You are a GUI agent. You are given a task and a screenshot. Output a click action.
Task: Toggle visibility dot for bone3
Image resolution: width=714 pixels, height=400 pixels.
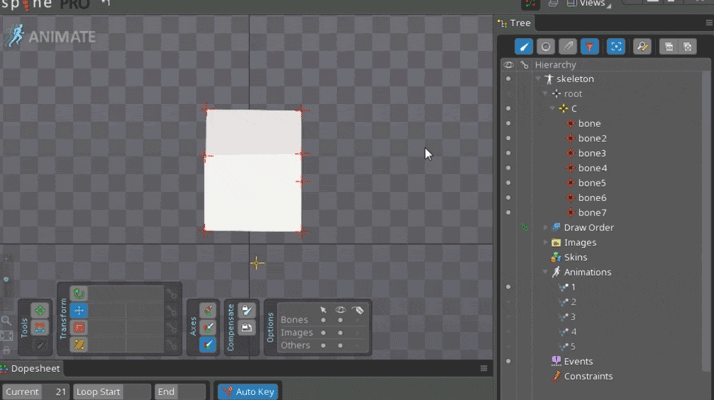point(508,153)
